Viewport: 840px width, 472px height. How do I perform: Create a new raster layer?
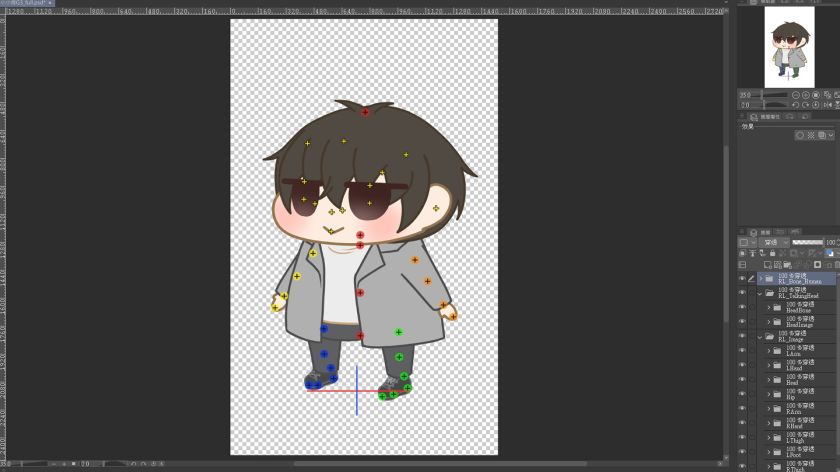click(768, 265)
